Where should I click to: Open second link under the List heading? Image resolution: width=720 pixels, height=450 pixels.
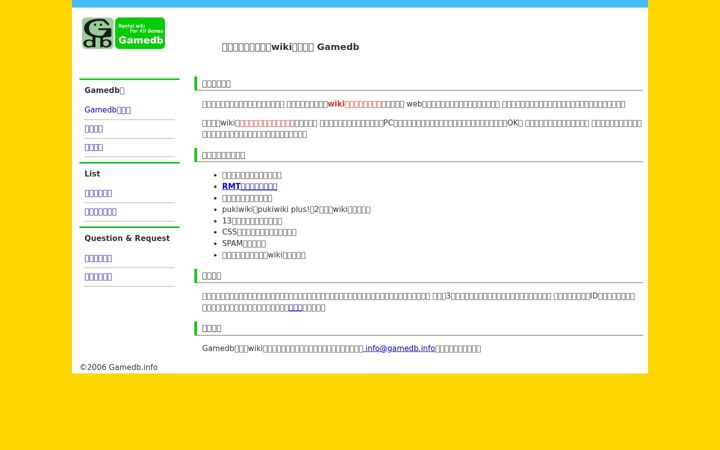pyautogui.click(x=101, y=212)
